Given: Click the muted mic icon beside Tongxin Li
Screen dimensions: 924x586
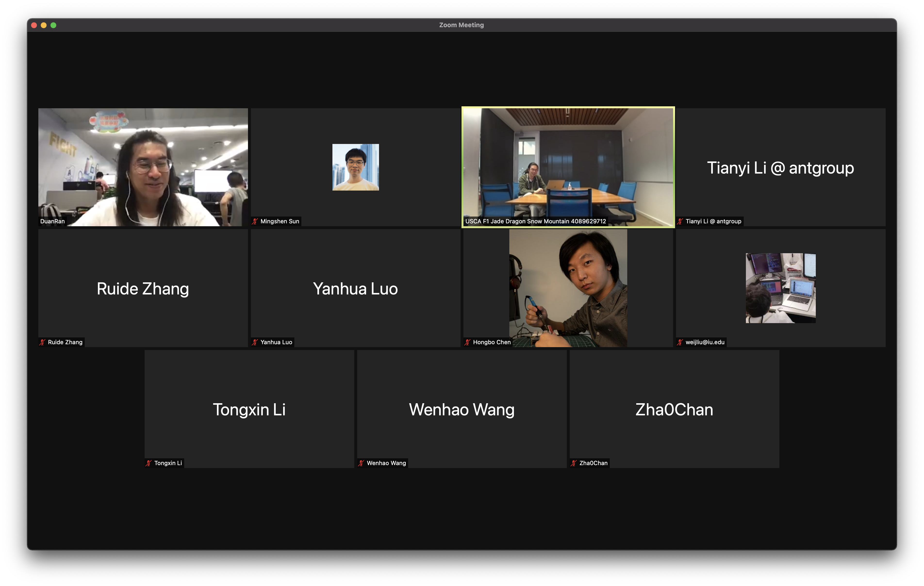Looking at the screenshot, I should pos(148,463).
